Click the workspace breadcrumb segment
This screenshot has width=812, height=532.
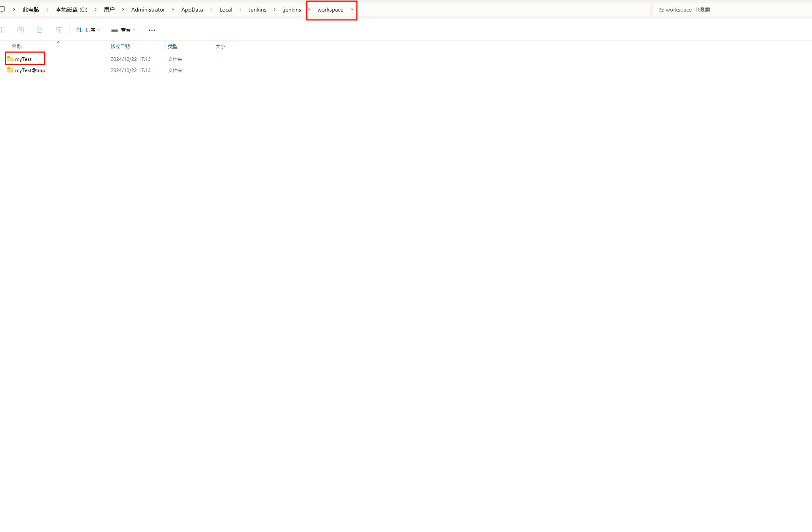[x=330, y=10]
